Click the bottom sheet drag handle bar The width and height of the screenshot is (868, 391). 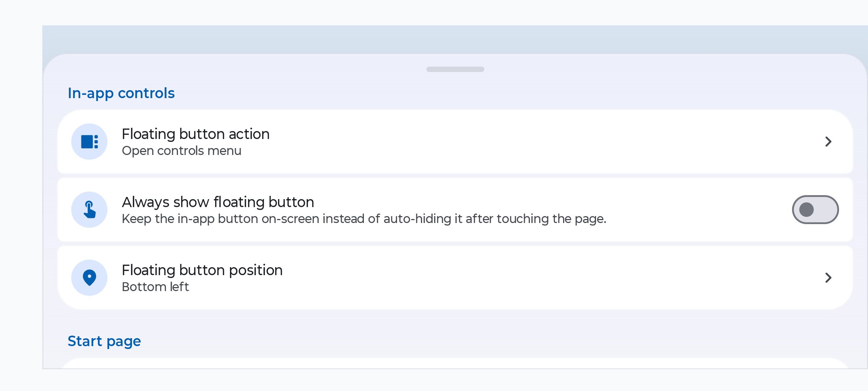pos(455,69)
